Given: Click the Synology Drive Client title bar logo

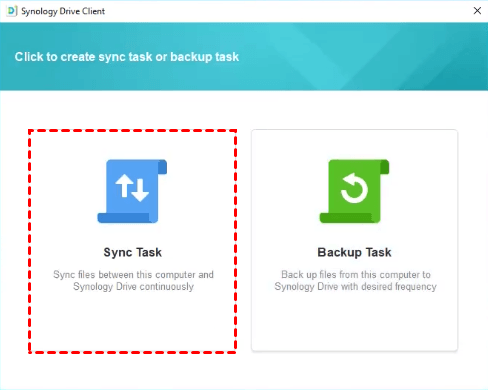Looking at the screenshot, I should [x=12, y=11].
